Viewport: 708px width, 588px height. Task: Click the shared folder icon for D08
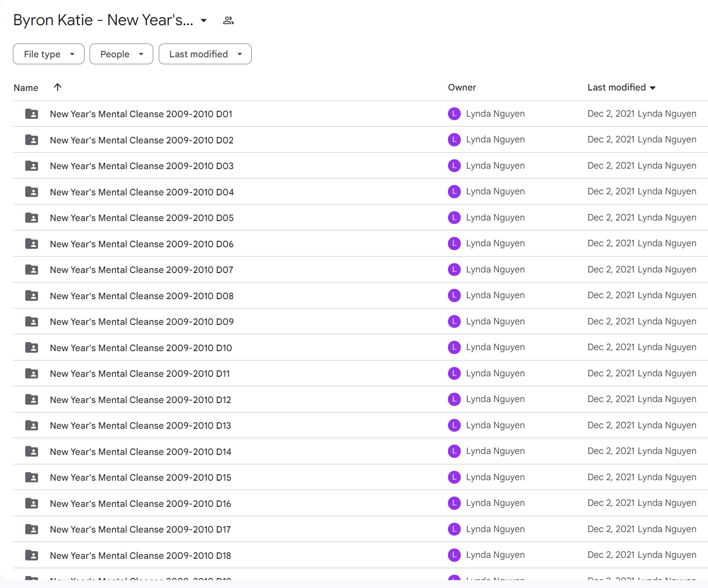32,296
